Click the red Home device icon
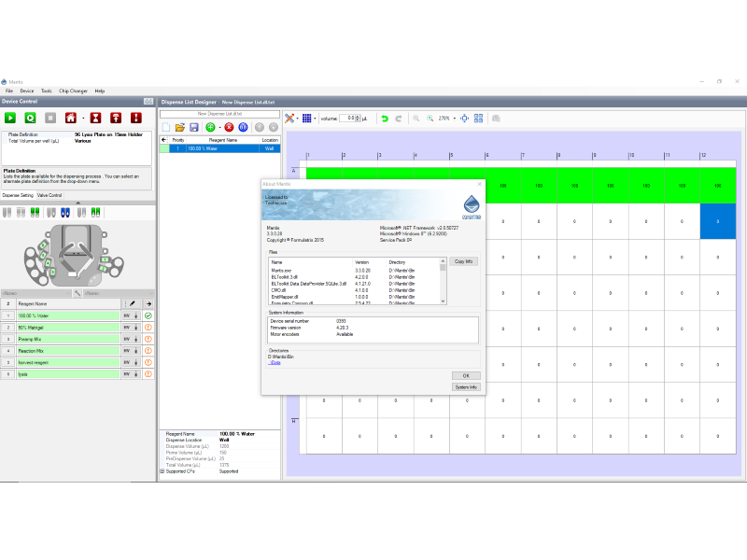The image size is (747, 560). pyautogui.click(x=70, y=118)
